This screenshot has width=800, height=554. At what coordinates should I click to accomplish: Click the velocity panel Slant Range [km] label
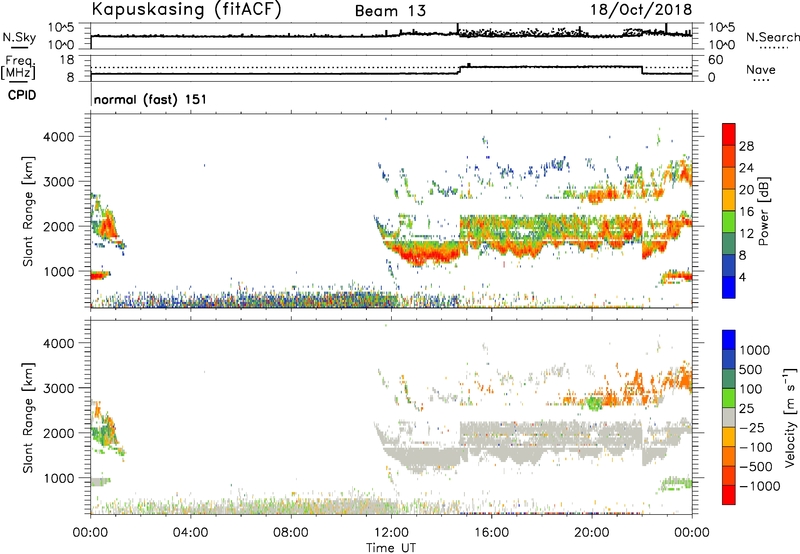tap(28, 417)
